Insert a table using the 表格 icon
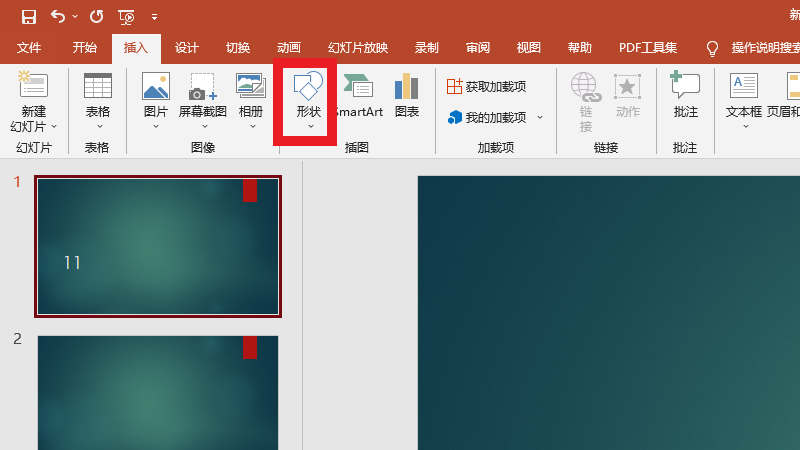Screen dimensions: 800x450 97,95
